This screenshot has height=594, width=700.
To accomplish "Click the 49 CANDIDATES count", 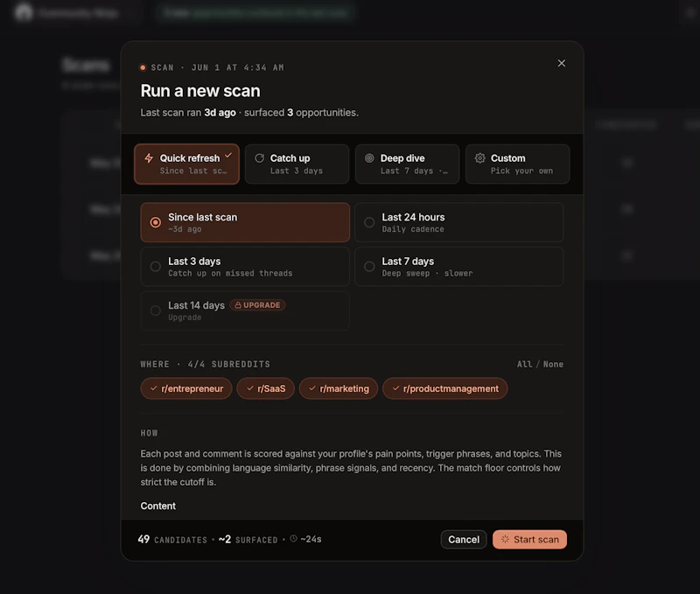I will coord(172,540).
